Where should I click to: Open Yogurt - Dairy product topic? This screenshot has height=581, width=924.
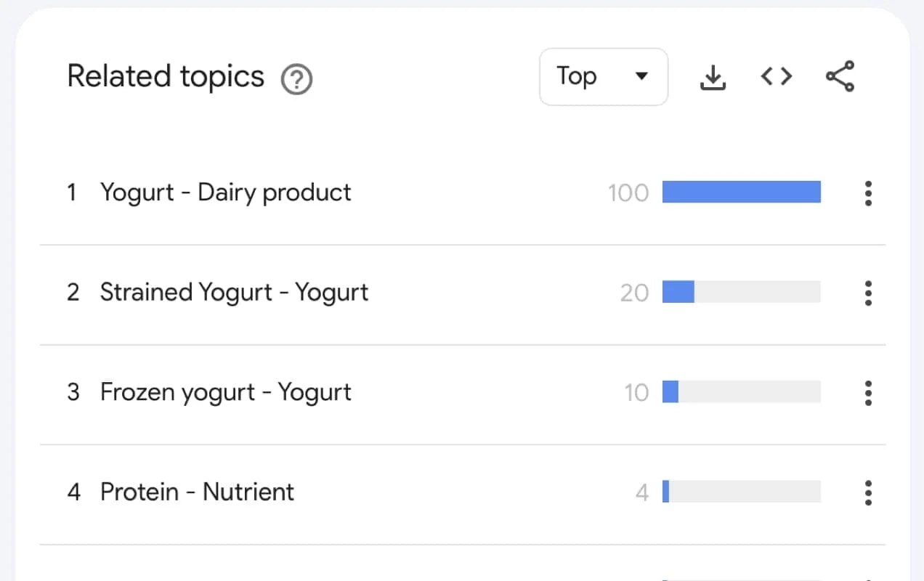coord(225,193)
